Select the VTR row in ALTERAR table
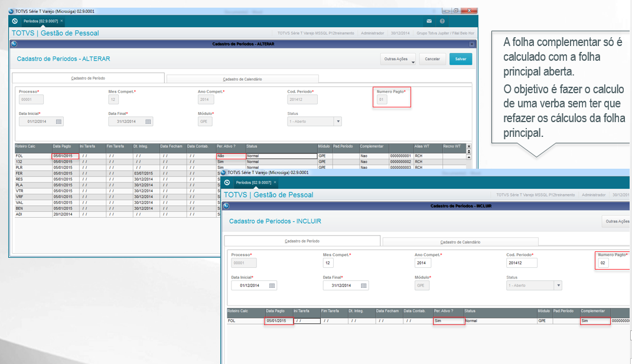Image resolution: width=632 pixels, height=364 pixels. pos(117,191)
